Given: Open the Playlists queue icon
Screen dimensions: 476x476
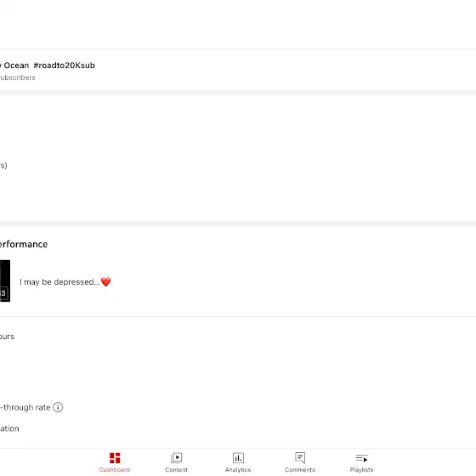Looking at the screenshot, I should (x=361, y=458).
